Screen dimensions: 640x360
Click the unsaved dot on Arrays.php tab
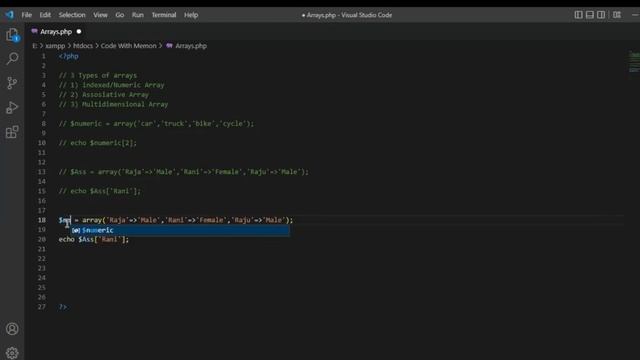[79, 31]
